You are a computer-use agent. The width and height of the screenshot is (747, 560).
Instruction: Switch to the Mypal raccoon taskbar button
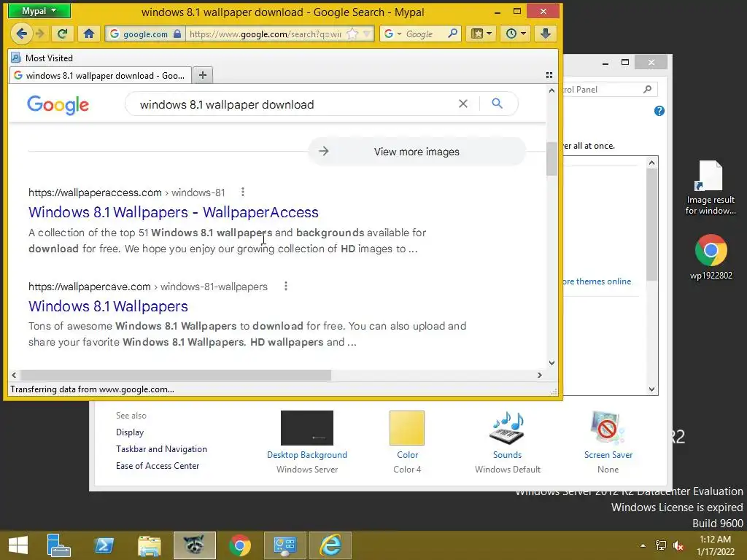point(194,545)
